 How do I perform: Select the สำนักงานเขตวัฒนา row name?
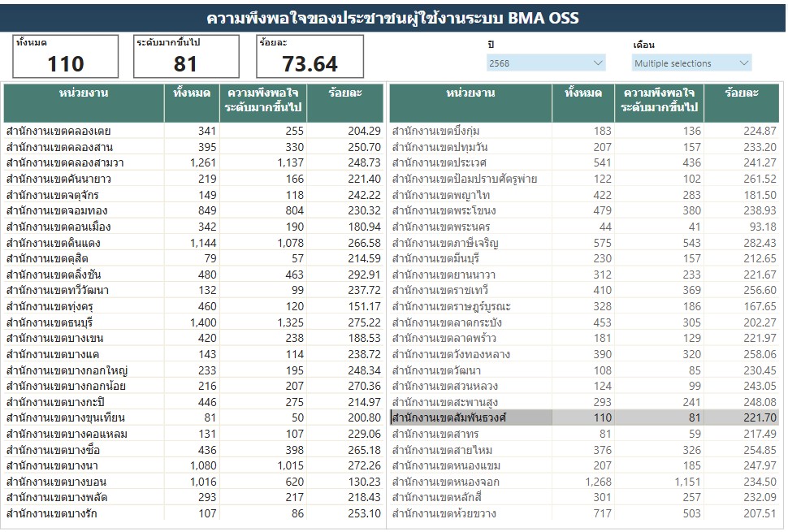pos(436,370)
